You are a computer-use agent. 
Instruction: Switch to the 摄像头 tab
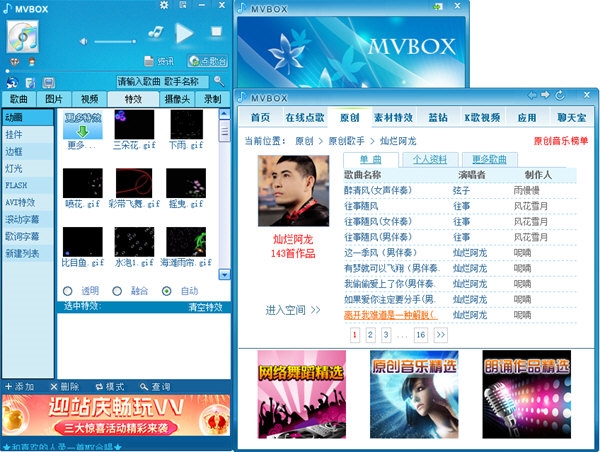pyautogui.click(x=177, y=99)
